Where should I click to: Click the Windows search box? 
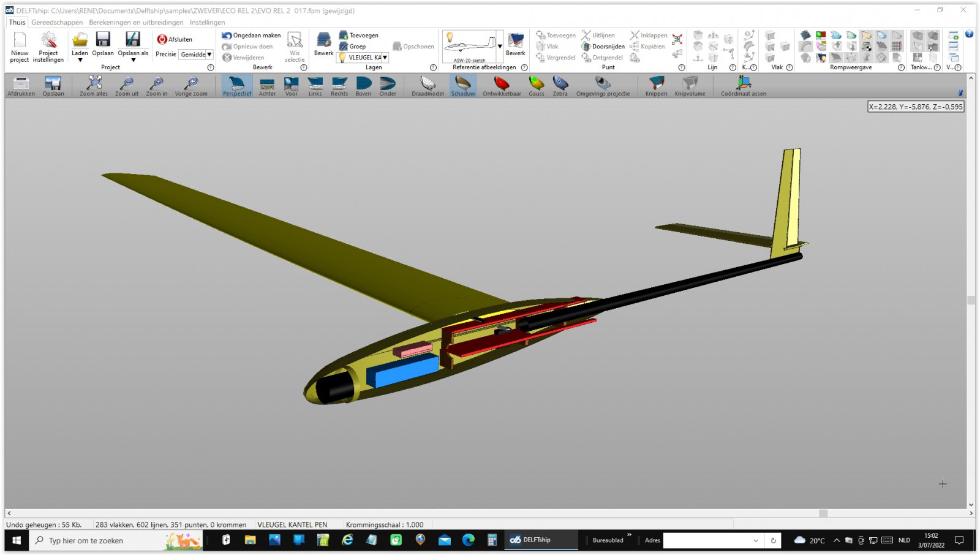pyautogui.click(x=116, y=540)
